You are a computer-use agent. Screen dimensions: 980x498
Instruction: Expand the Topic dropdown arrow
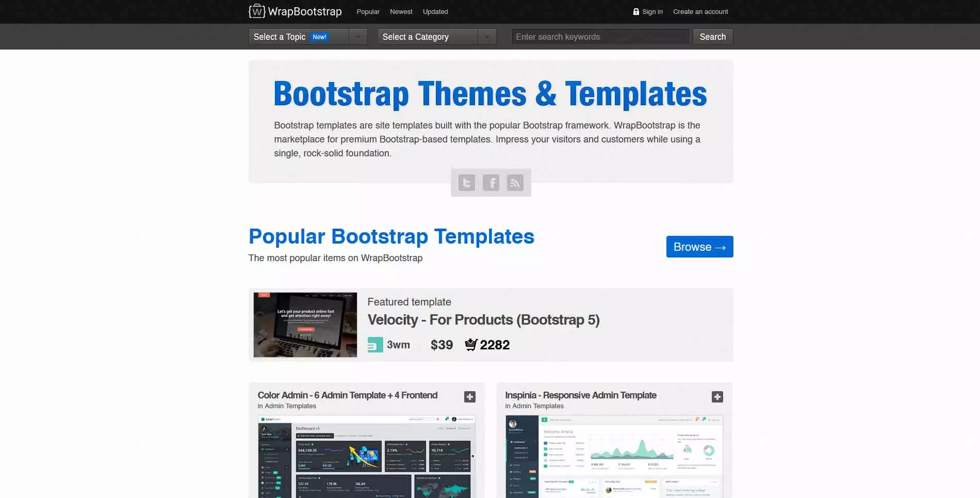pos(358,37)
